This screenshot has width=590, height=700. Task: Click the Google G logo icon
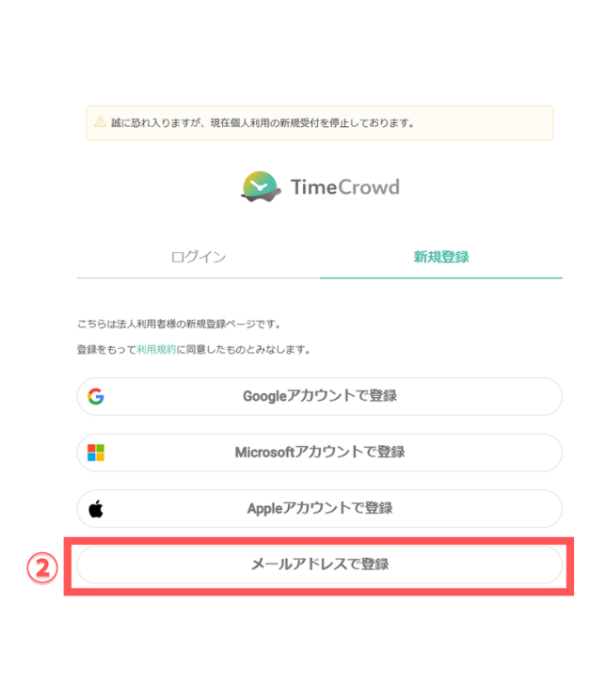coord(96,396)
